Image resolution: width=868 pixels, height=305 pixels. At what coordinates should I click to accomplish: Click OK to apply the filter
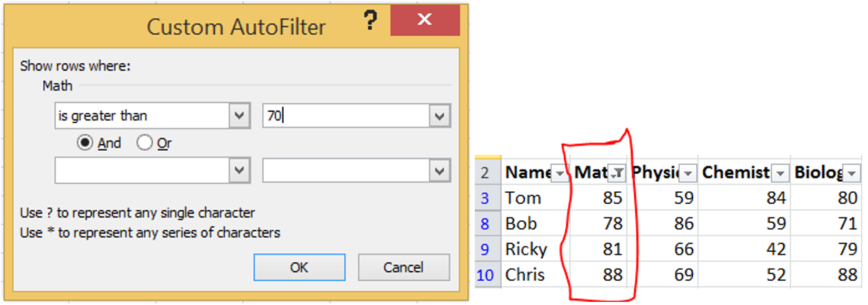pos(299,267)
